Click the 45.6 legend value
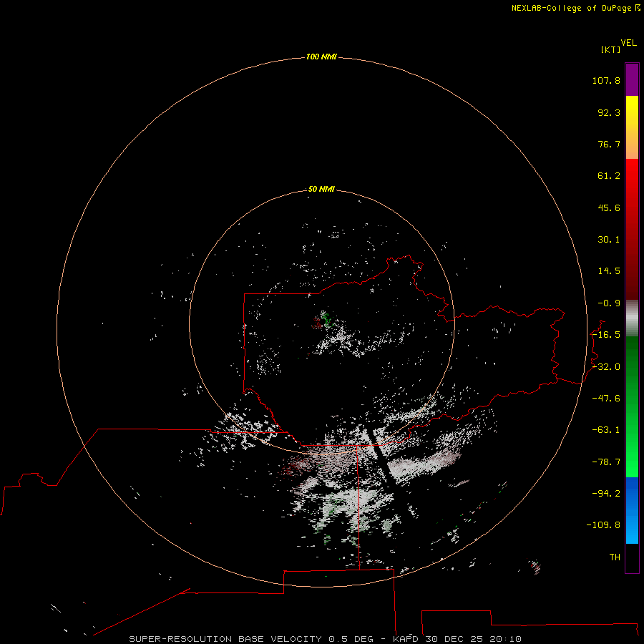The height and width of the screenshot is (644, 644). [x=609, y=208]
